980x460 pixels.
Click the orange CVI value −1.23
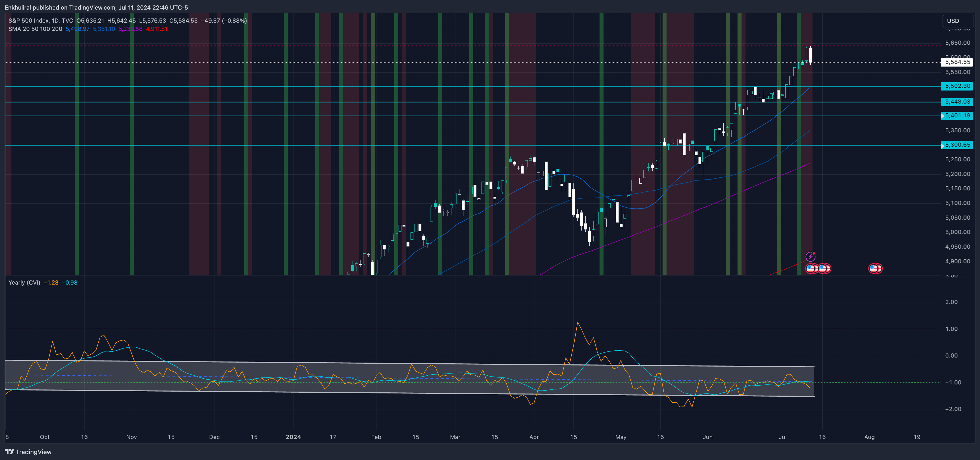[x=51, y=282]
